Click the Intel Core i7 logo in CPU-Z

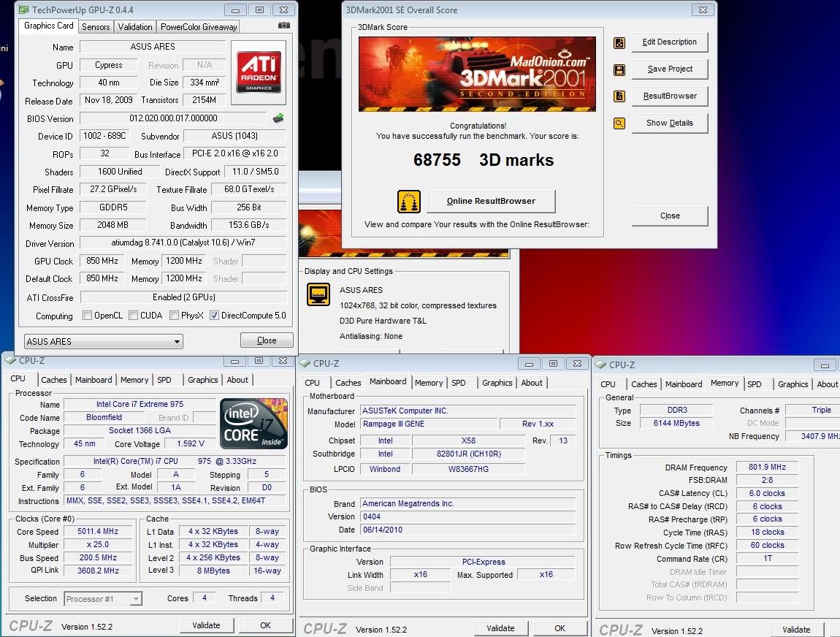[253, 423]
